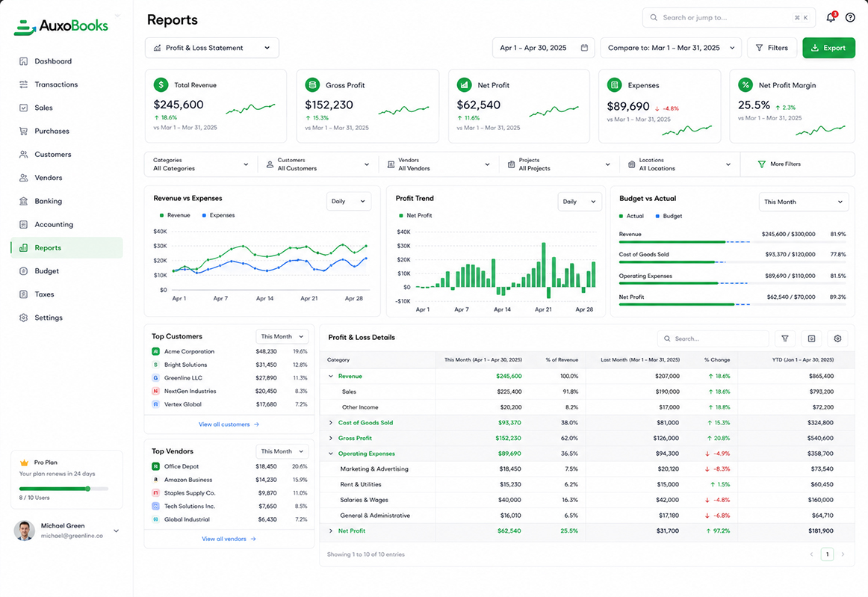
Task: Expand the Gross Profit row
Action: [x=331, y=438]
